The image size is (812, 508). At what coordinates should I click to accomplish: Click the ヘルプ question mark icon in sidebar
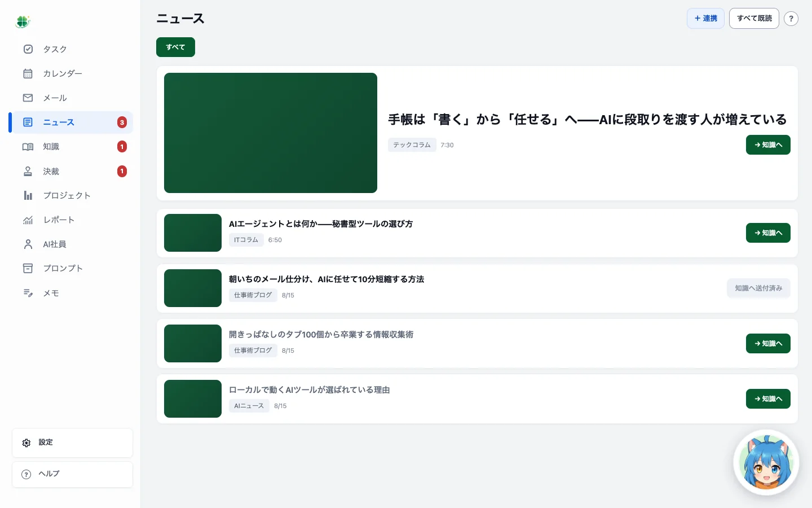tap(27, 474)
